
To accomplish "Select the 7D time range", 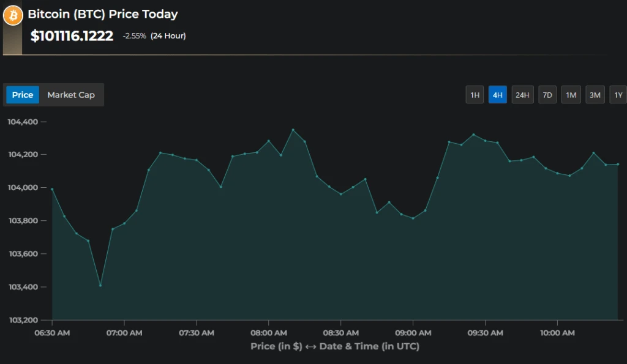I will pyautogui.click(x=547, y=95).
